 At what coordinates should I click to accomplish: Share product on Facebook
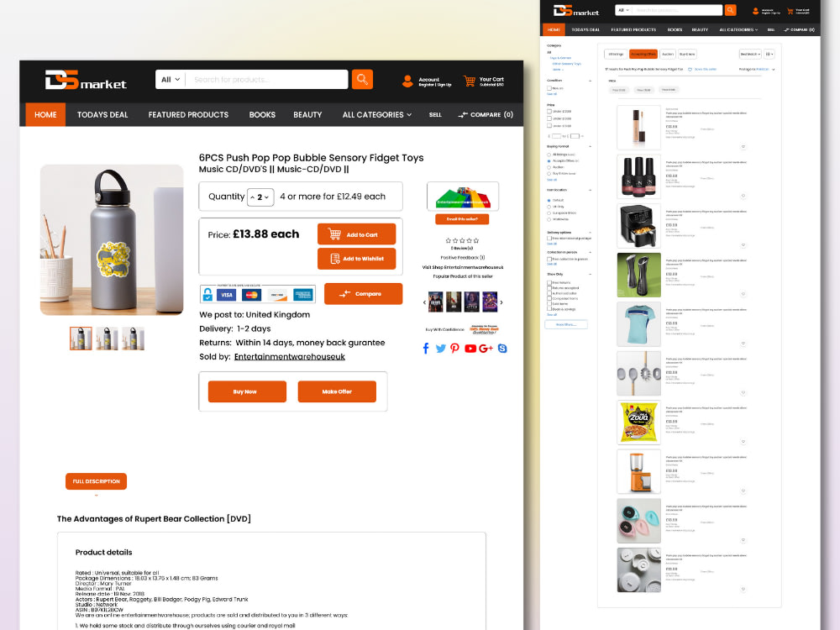pyautogui.click(x=426, y=349)
